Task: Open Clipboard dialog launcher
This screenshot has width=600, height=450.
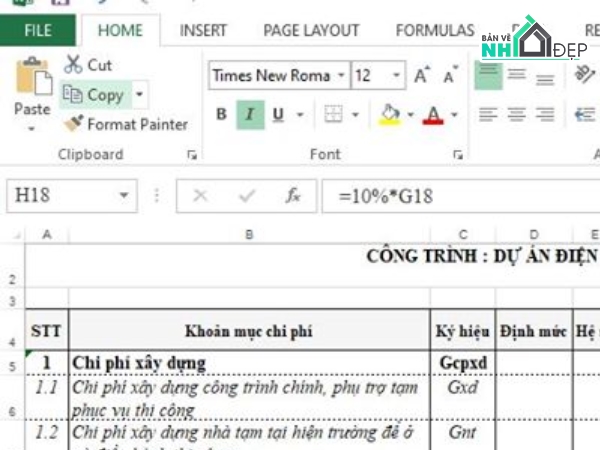Action: click(192, 155)
